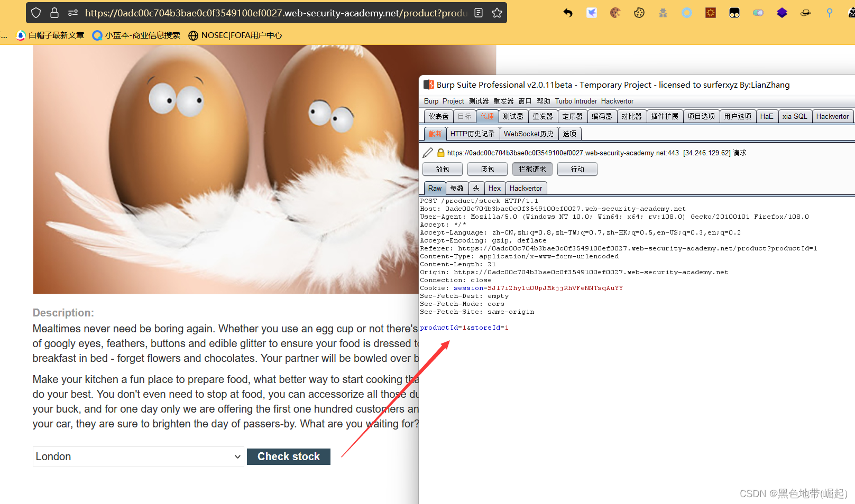Viewport: 855px width, 504px height.
Task: Open site permissions icon in address bar
Action: [x=73, y=13]
